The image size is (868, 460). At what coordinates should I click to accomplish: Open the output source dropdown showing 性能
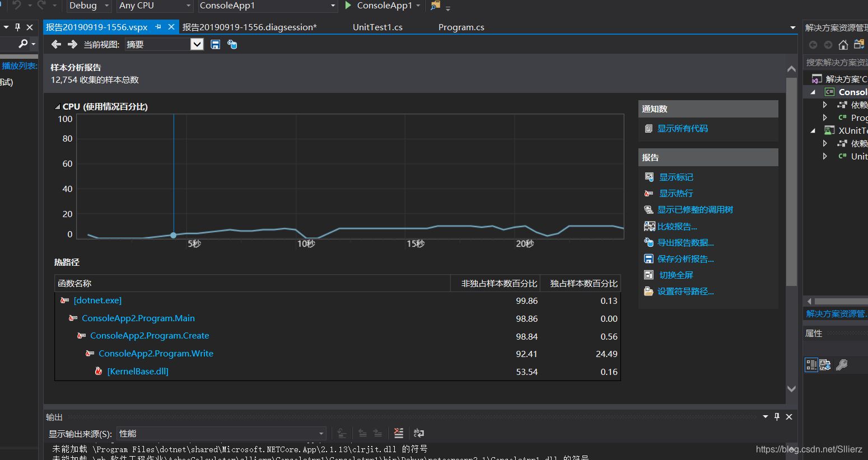[221, 434]
